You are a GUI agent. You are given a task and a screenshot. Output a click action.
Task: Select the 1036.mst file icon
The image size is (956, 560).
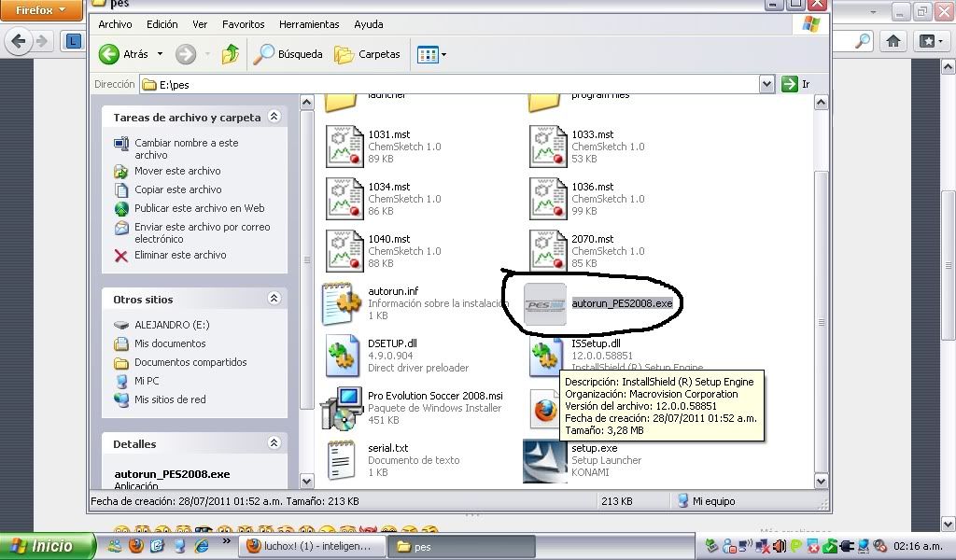point(548,199)
